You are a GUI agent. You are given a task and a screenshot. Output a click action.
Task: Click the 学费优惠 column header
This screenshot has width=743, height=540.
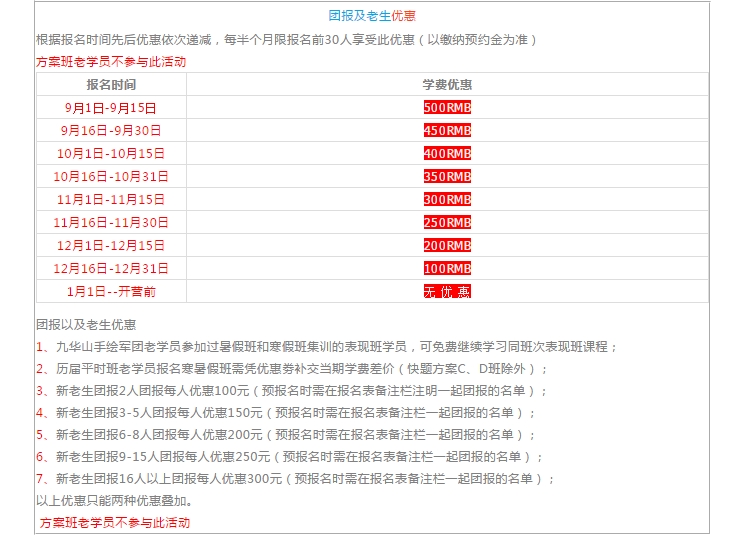click(x=447, y=85)
